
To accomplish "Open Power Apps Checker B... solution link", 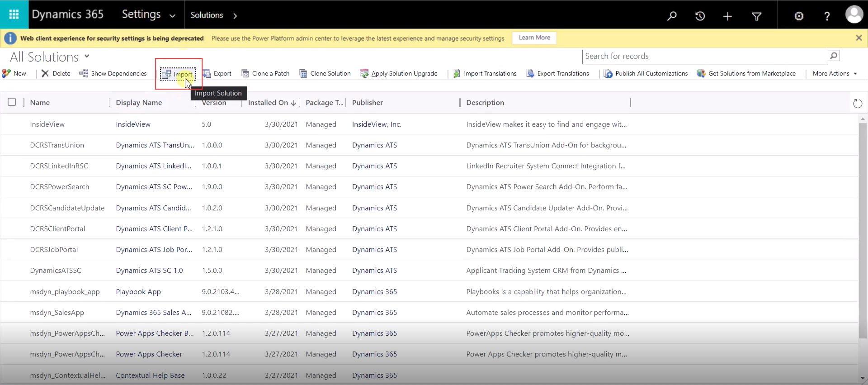I will coord(155,333).
